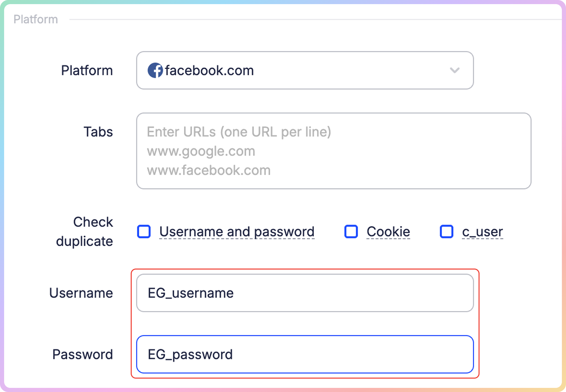Click the underlined c_user label text
This screenshot has width=566, height=392.
point(482,232)
